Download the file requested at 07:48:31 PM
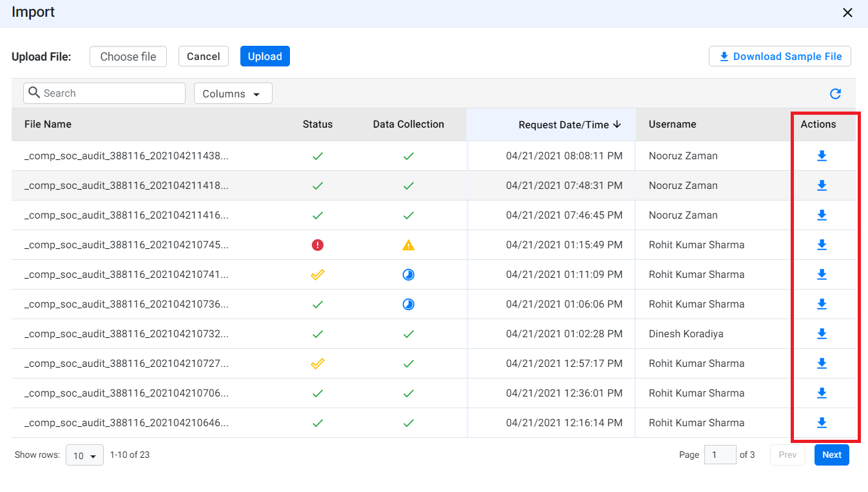Screen dimensions: 868x492 (822, 186)
